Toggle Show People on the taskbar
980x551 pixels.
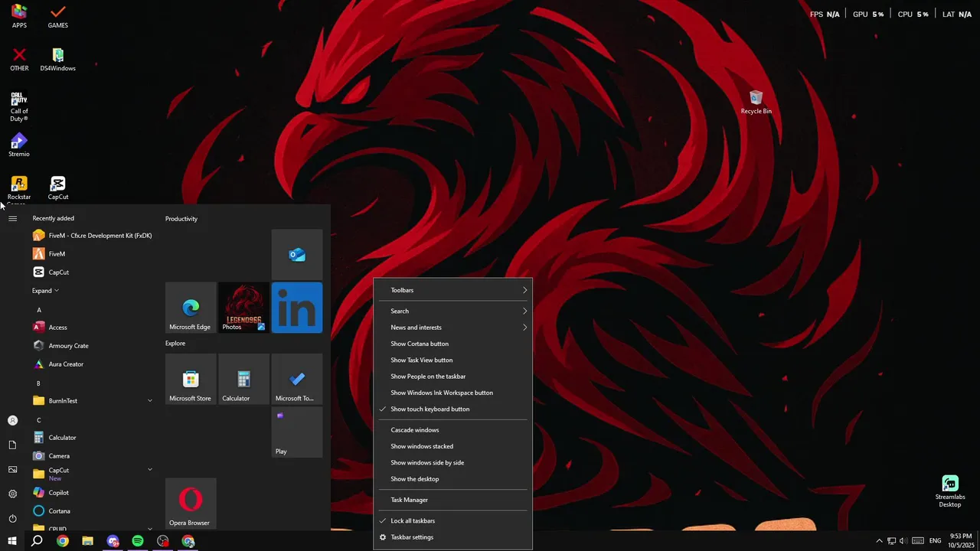(452, 377)
